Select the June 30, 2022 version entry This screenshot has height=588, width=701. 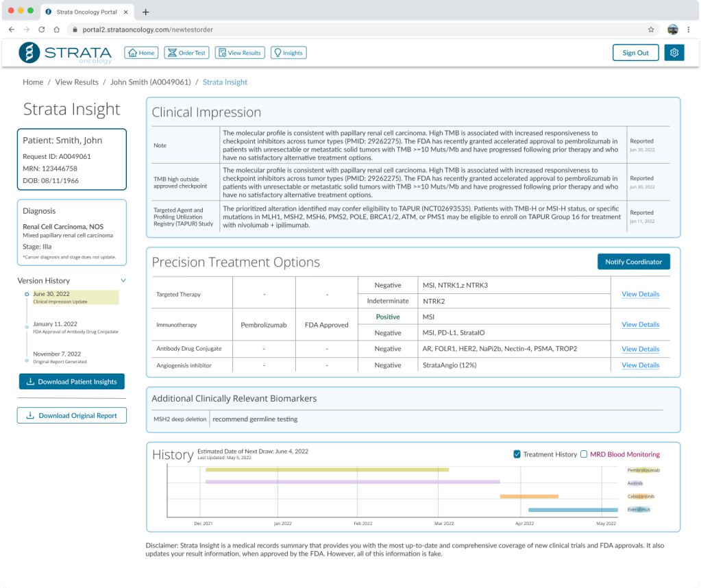coord(52,294)
